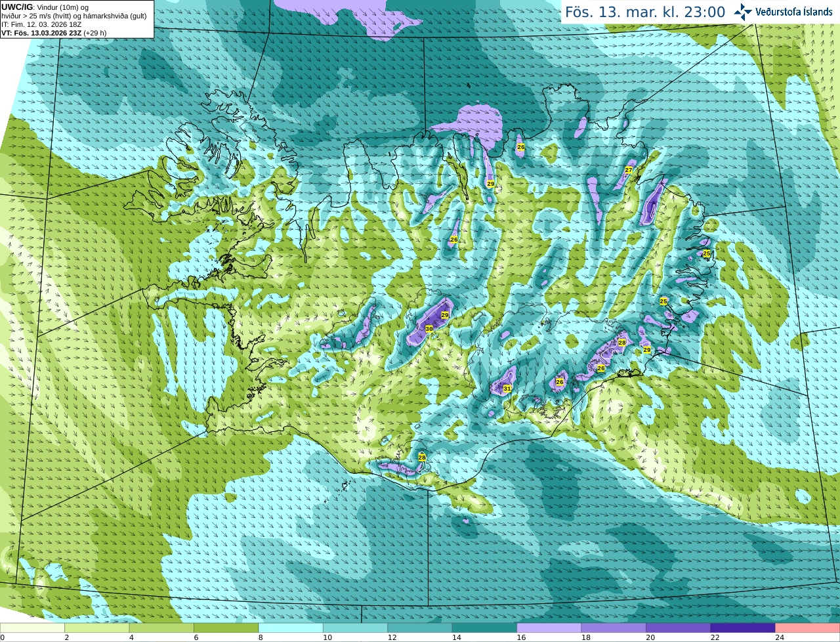Select the pink above-24 m/s legend swatch
840x642 pixels.
pyautogui.click(x=807, y=628)
